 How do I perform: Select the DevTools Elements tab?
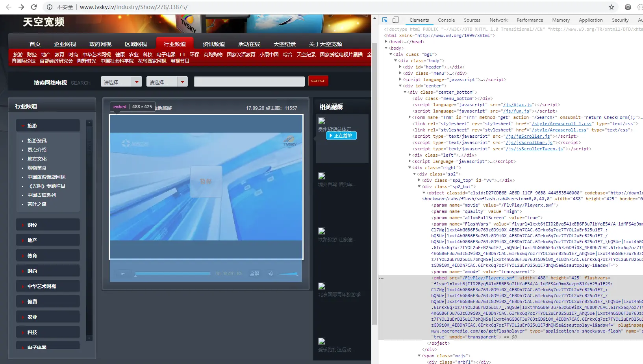[419, 20]
